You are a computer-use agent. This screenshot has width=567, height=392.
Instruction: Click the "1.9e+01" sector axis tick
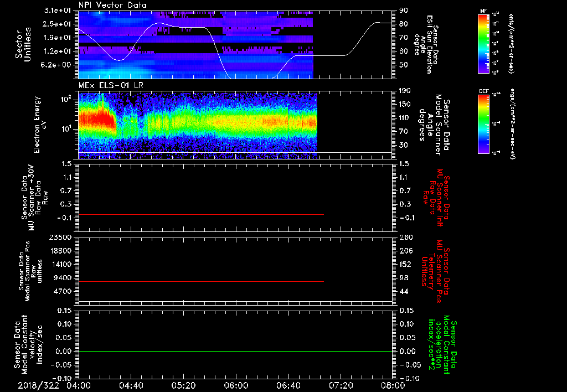click(57, 38)
